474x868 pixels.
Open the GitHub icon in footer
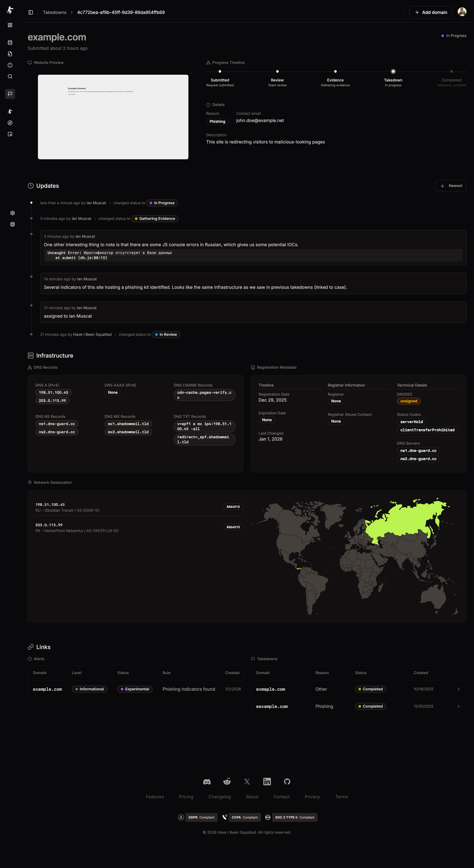click(287, 781)
